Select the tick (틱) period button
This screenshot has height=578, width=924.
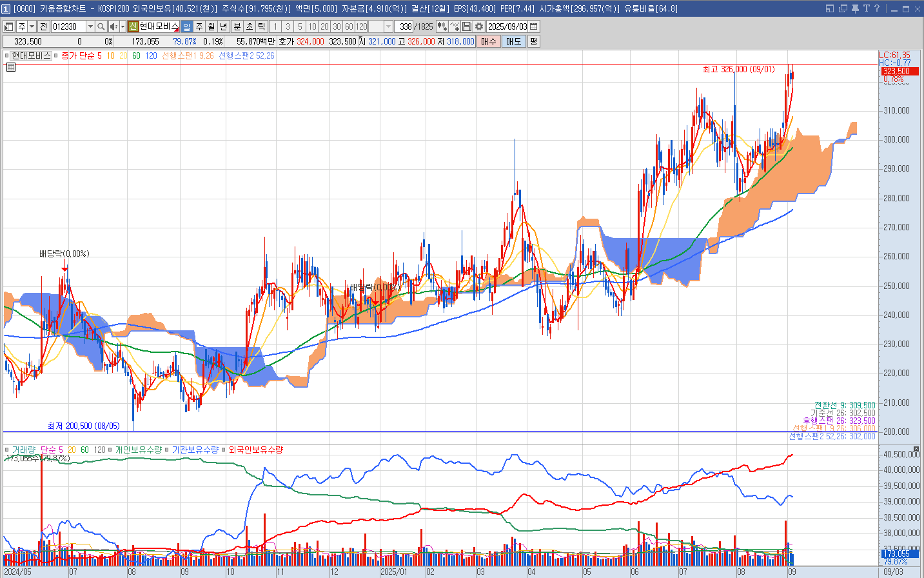(261, 26)
